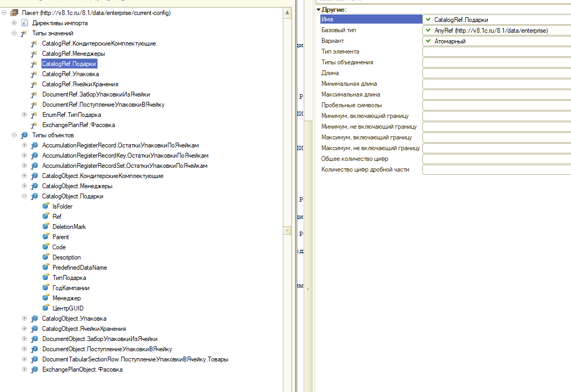
Task: Click the object icon of AccumulationRegisterRecord.ОстаткиУпаковкиПоЯчейкам
Action: click(34, 145)
